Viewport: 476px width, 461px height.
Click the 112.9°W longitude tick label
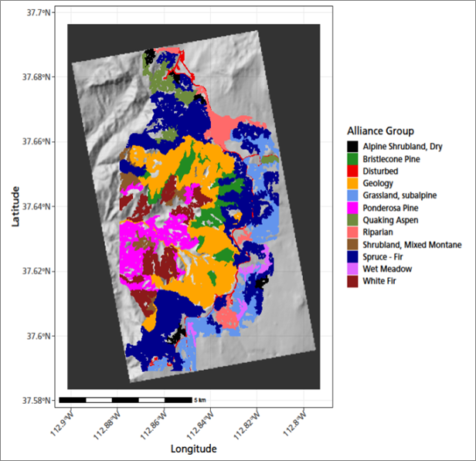click(63, 424)
